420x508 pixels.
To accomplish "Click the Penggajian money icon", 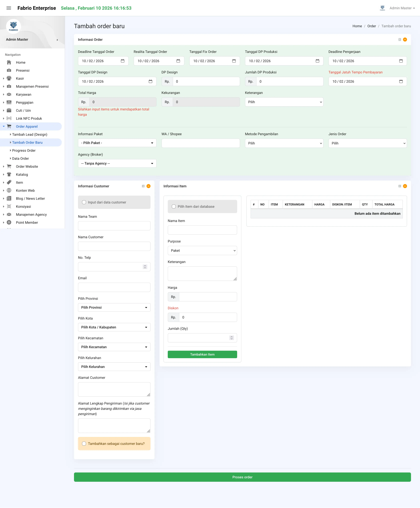I will [9, 102].
